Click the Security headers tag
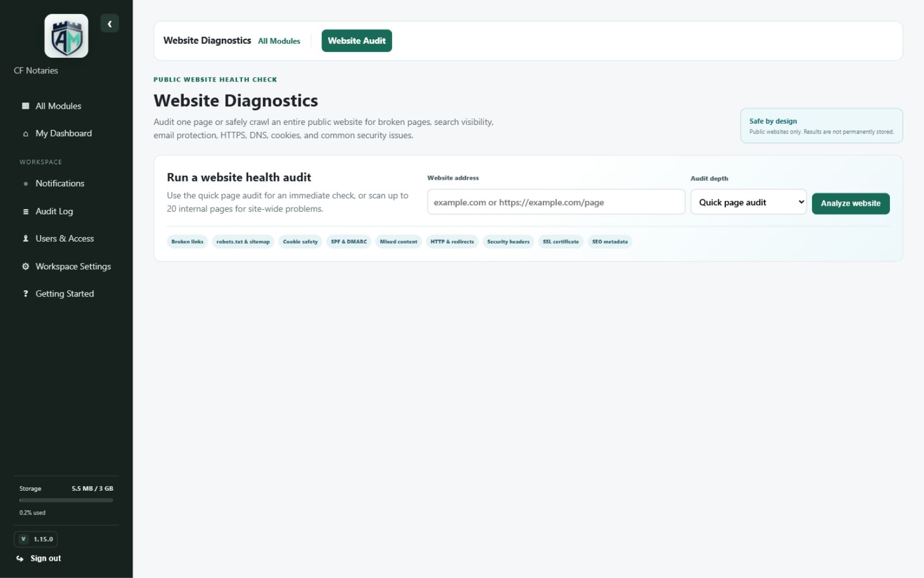This screenshot has height=578, width=924. click(508, 242)
